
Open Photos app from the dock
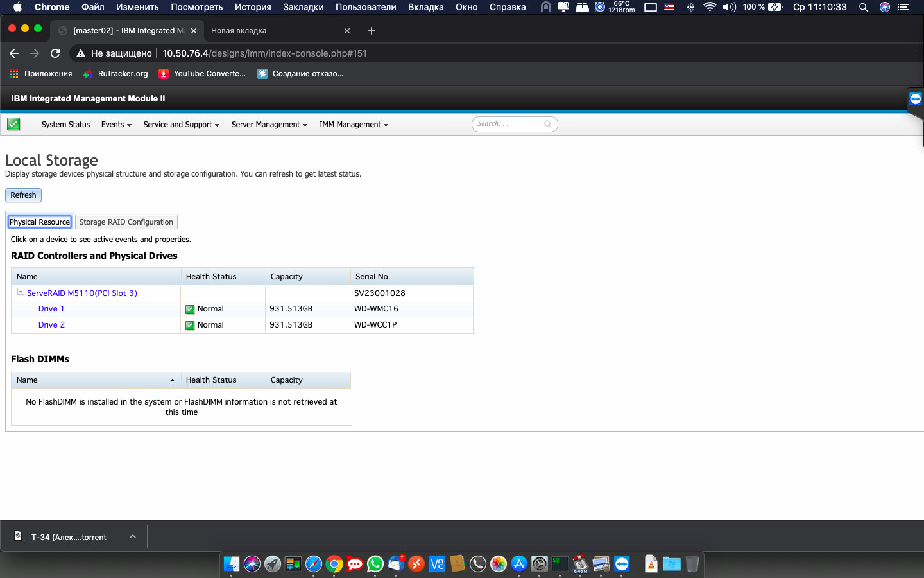[x=499, y=564]
